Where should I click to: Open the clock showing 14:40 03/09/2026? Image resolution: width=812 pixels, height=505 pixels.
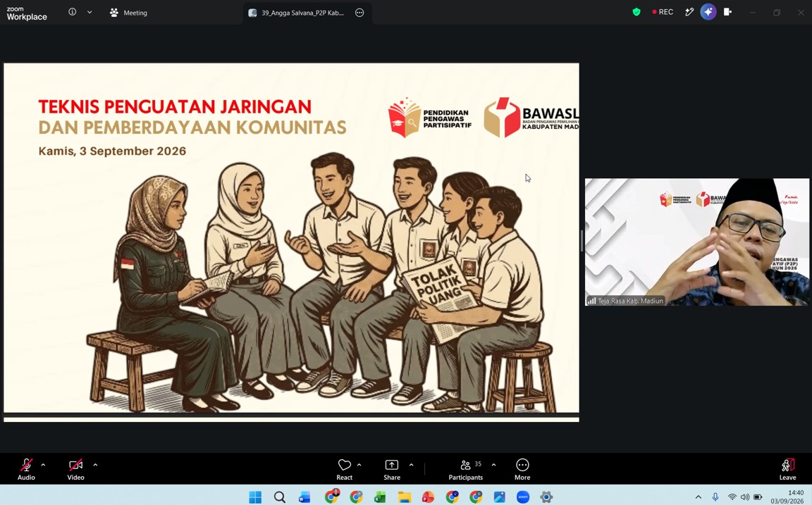pos(787,497)
